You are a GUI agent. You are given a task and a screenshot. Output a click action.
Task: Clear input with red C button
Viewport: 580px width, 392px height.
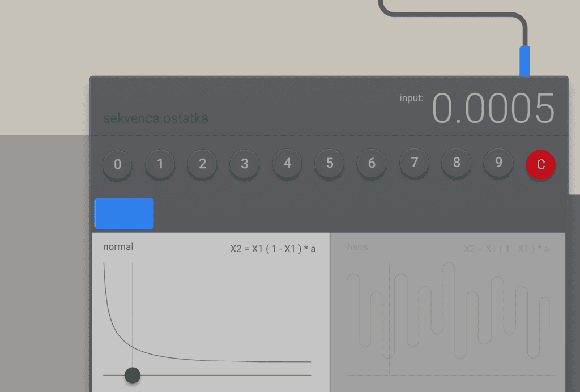[540, 164]
